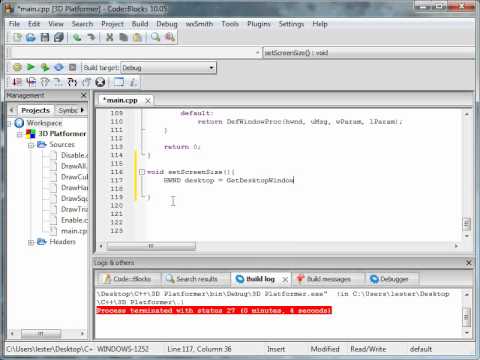Switch to the Symbols tab

pos(68,110)
